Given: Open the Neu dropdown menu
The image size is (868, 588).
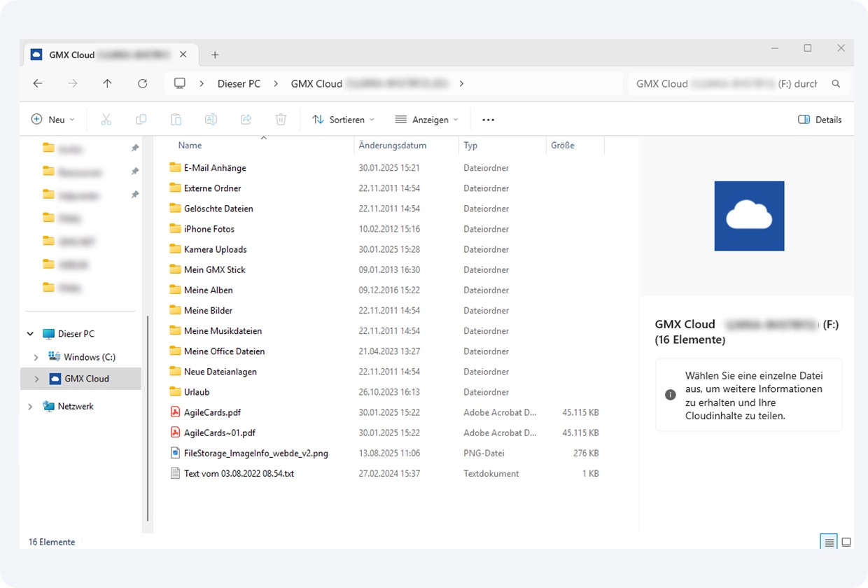Looking at the screenshot, I should (x=53, y=120).
